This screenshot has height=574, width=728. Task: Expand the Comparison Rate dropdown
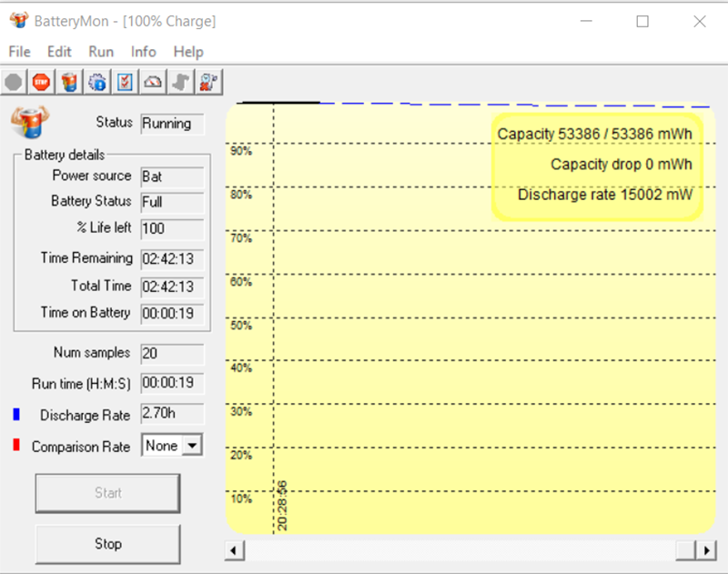(x=191, y=446)
